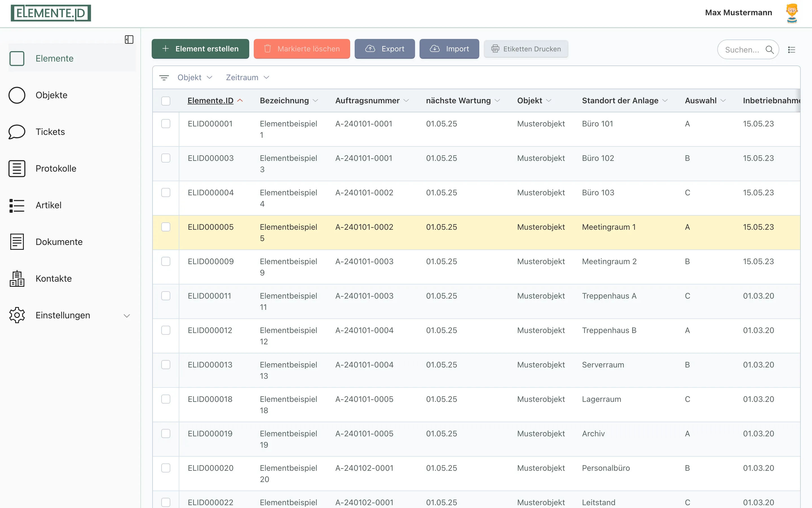Check the box for ELID000019

166,434
